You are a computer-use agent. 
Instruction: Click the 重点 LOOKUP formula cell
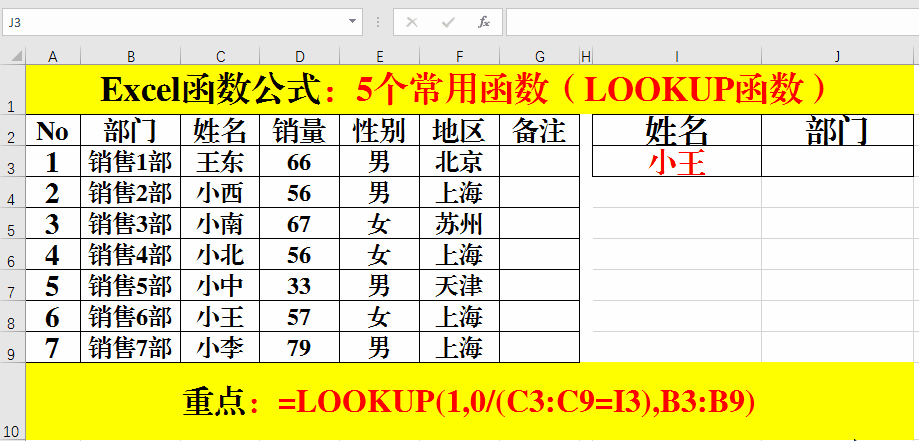coord(469,401)
